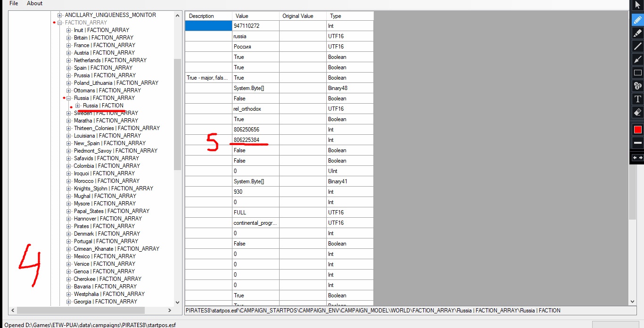Select the arrow drawing tool
The image size is (644, 328).
coord(637,59)
